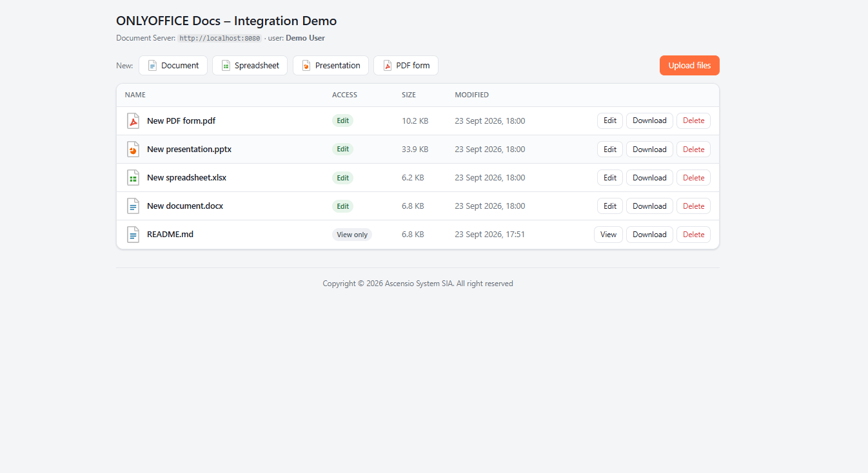Click the Copyright © 2026 Ascensio System SIA footer
Image resolution: width=868 pixels, height=473 pixels.
pyautogui.click(x=418, y=283)
